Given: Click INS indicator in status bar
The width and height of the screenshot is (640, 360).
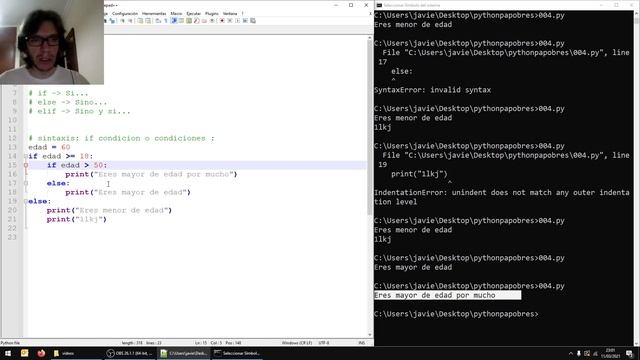Looking at the screenshot, I should pyautogui.click(x=362, y=343).
